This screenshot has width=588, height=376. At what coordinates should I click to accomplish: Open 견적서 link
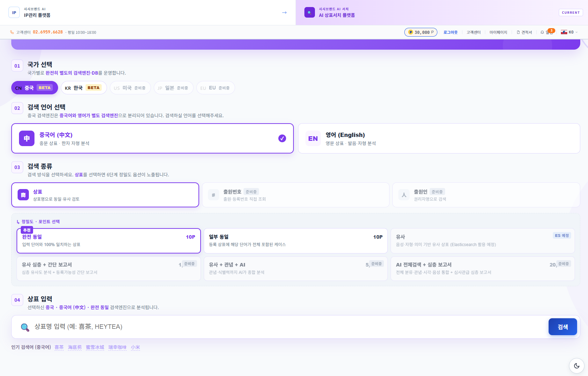[524, 32]
